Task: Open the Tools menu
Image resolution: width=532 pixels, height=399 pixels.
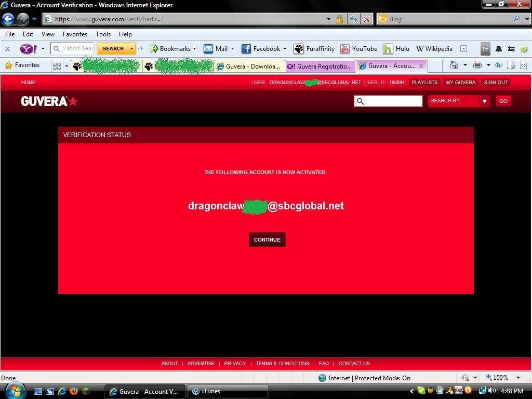Action: coord(103,34)
